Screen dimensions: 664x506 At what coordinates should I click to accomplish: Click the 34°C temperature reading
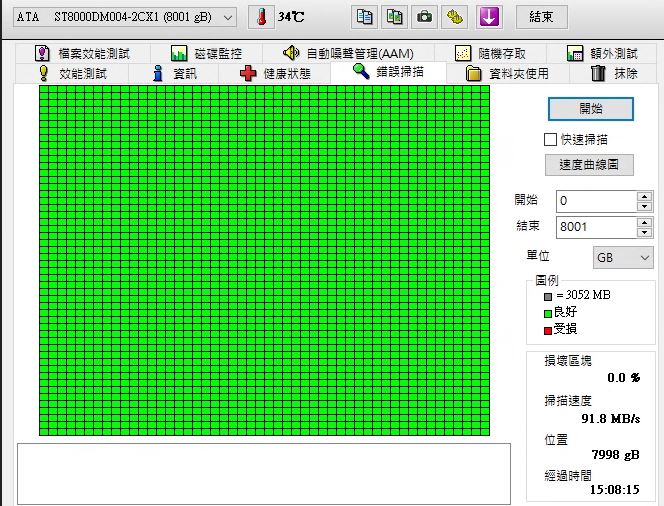[291, 17]
